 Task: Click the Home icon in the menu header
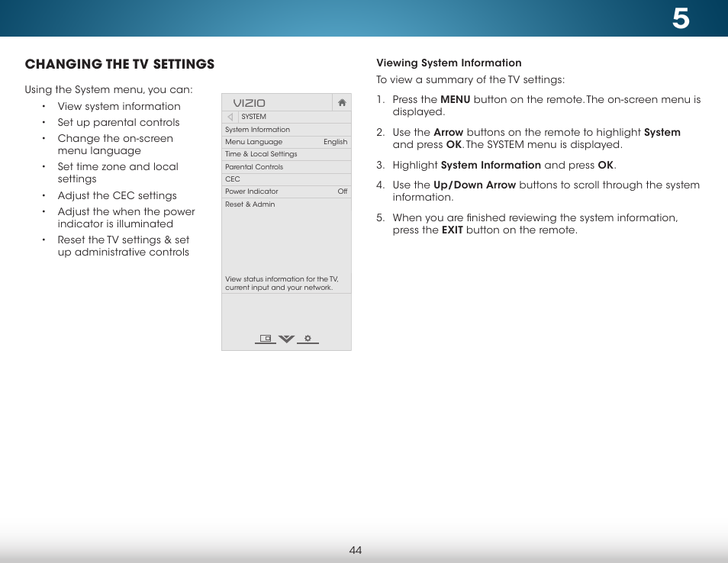(342, 102)
